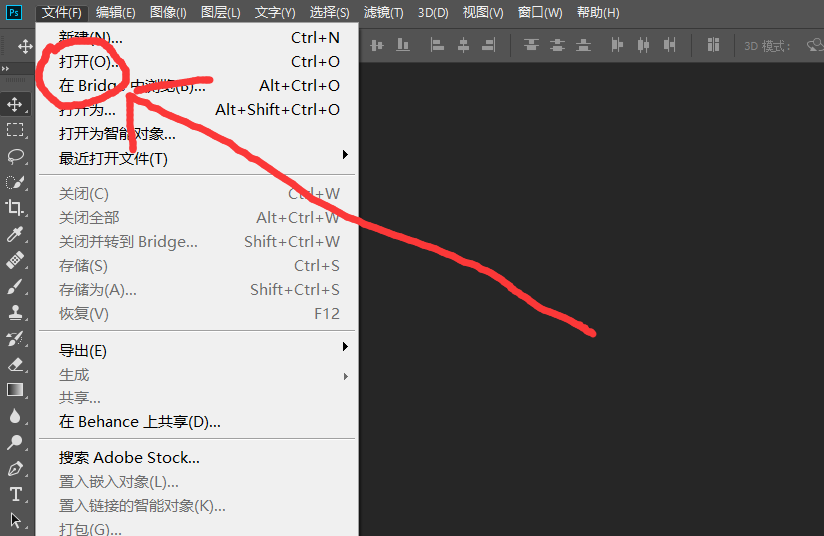Click distribute vertical centers icon
Viewport: 824px width, 536px height.
(558, 46)
